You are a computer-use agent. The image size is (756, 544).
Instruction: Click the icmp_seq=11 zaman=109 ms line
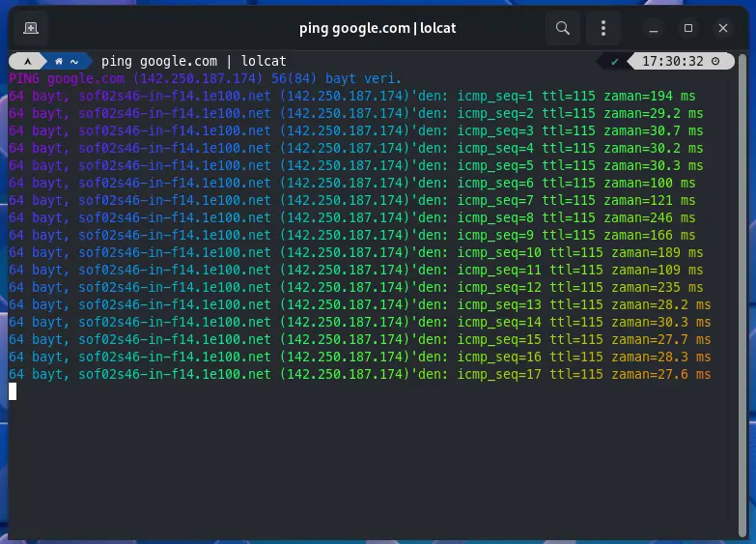pos(356,270)
